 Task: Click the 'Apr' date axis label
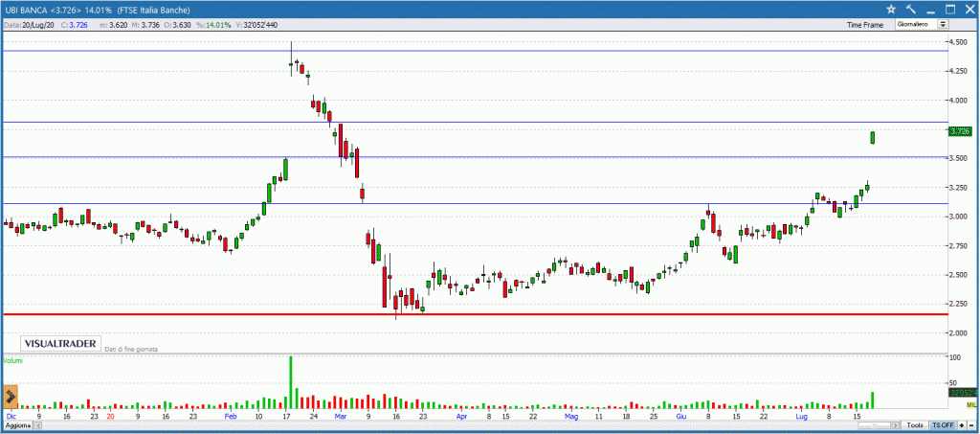462,415
